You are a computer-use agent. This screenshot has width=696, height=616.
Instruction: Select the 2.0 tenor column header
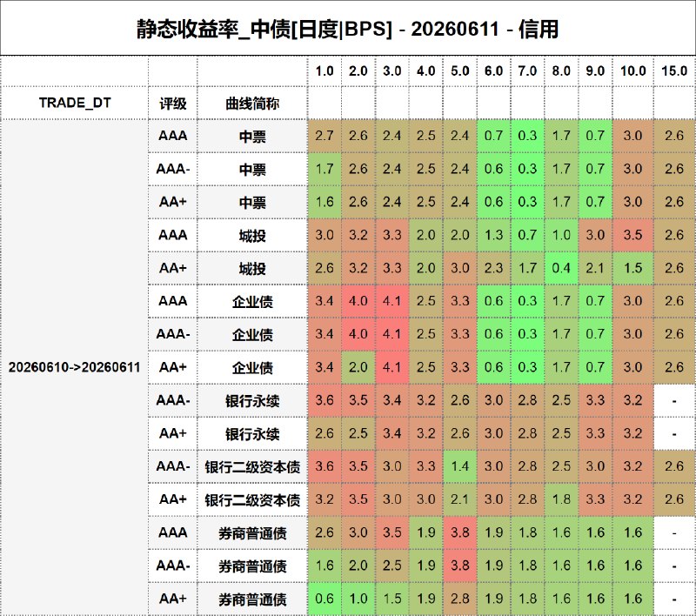pos(358,71)
